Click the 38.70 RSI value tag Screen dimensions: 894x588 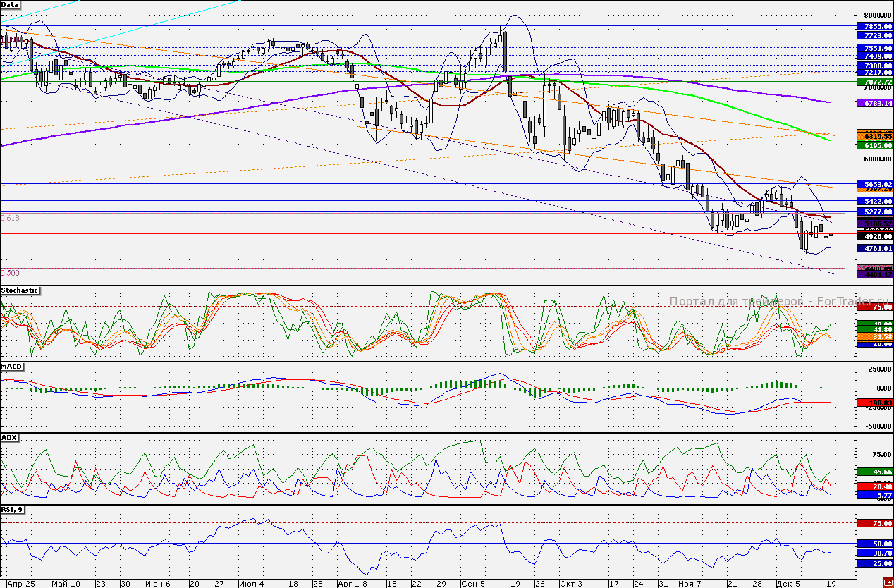pos(874,554)
